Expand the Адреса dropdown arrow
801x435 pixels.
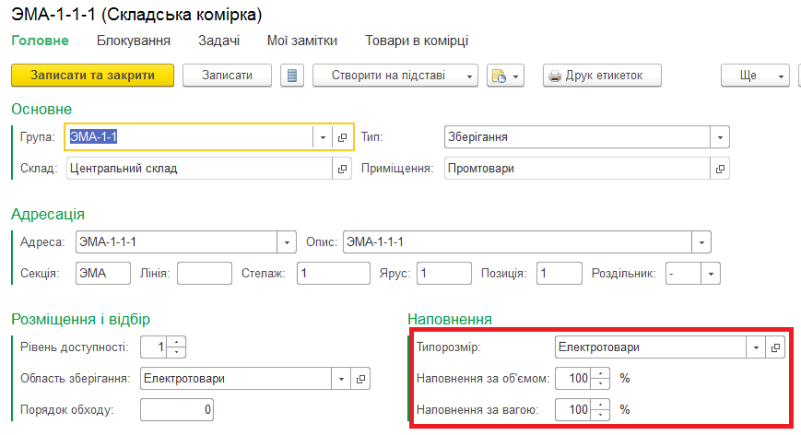point(287,242)
